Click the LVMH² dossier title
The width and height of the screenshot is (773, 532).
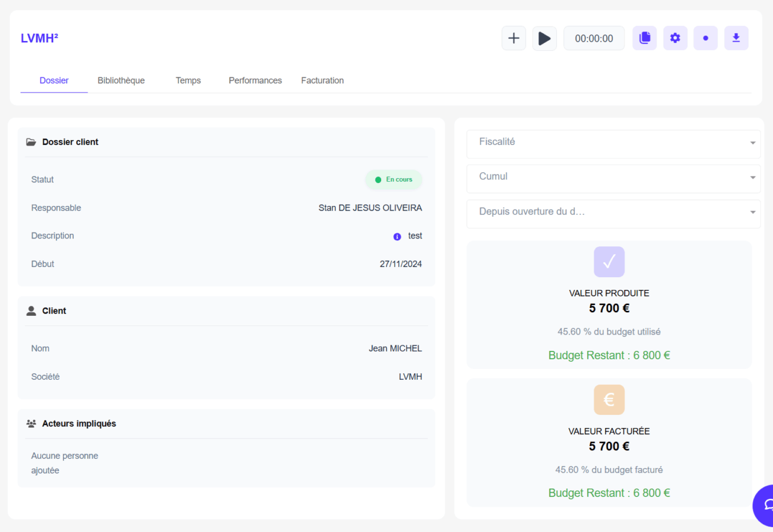pos(39,37)
